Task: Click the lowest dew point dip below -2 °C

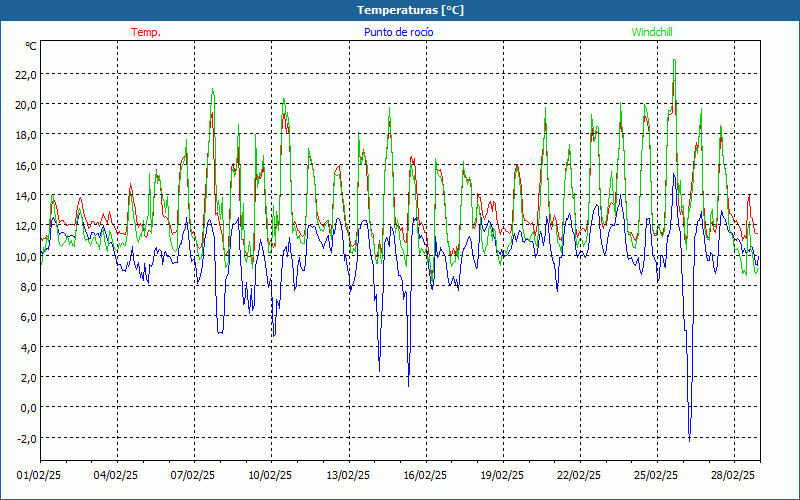Action: tap(689, 440)
